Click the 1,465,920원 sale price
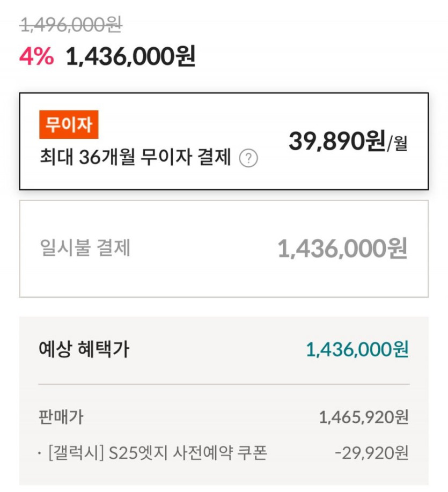The width and height of the screenshot is (448, 492). click(x=364, y=417)
